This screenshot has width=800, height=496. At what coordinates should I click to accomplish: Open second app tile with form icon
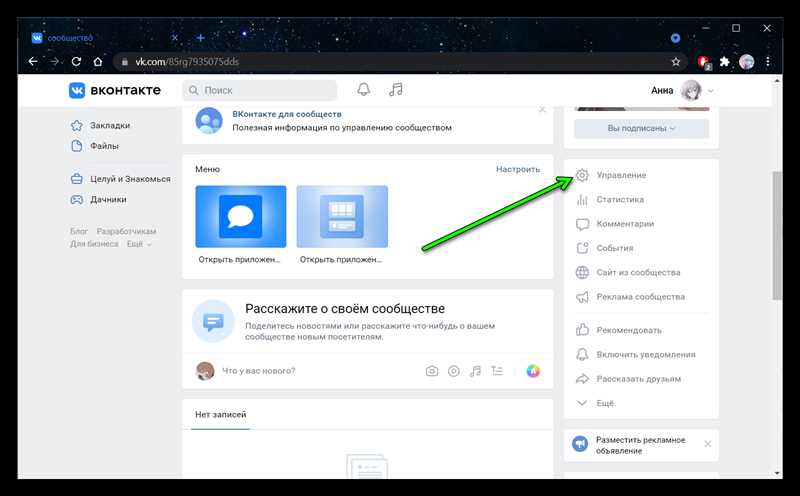[x=342, y=217]
